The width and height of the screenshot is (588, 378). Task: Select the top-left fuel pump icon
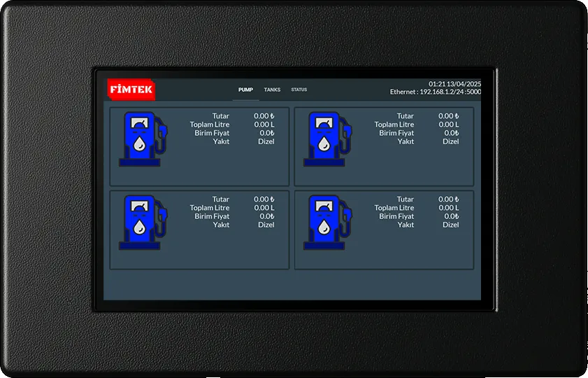click(143, 139)
